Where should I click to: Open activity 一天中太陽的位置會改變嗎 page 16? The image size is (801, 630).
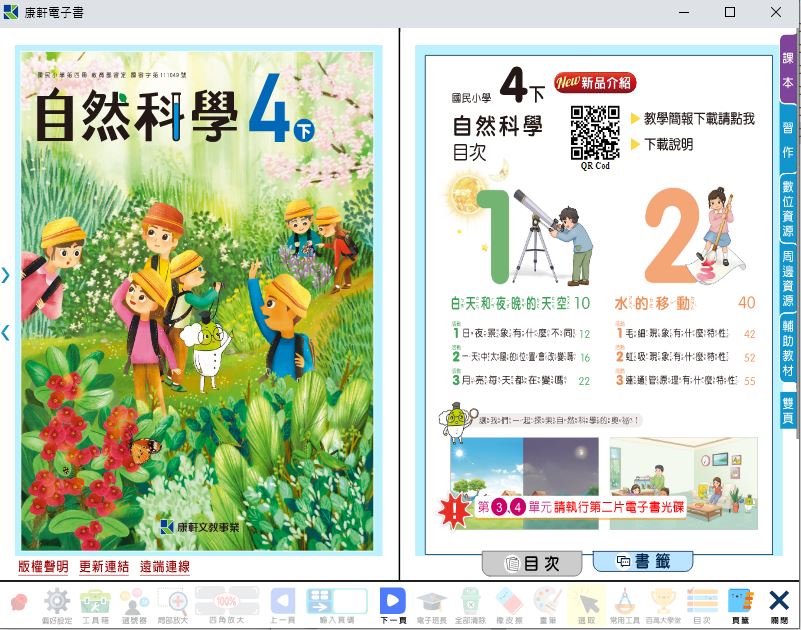click(521, 357)
